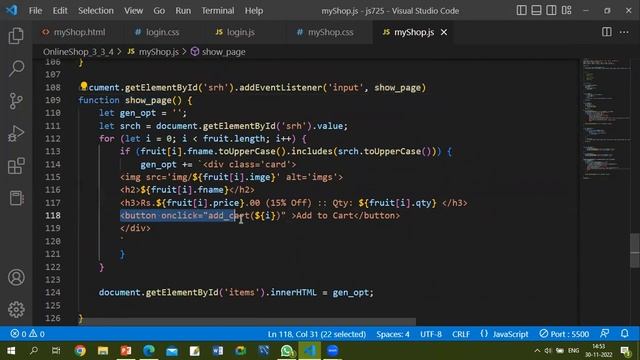The image size is (640, 360).
Task: Close the myShop.js tab
Action: 444,32
